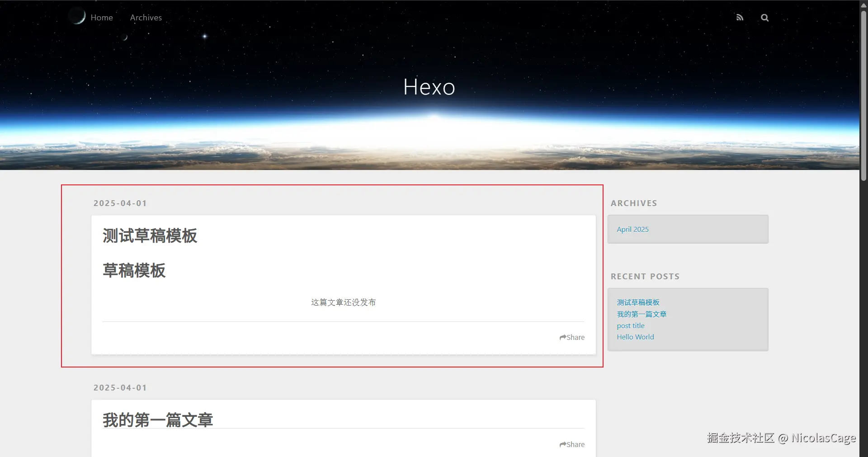Open the April 2025 archive link
The width and height of the screenshot is (868, 457).
[x=632, y=229]
